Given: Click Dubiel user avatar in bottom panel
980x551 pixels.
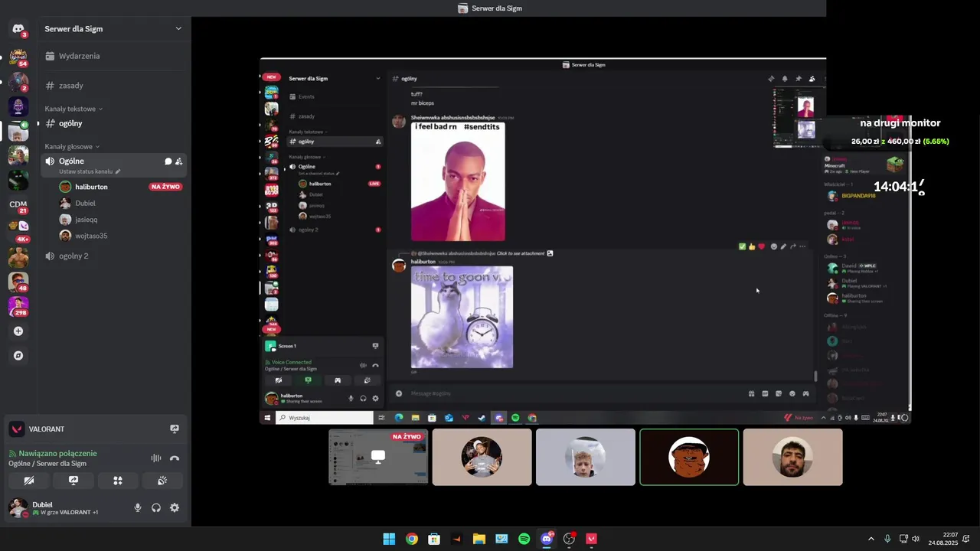Looking at the screenshot, I should [x=18, y=507].
